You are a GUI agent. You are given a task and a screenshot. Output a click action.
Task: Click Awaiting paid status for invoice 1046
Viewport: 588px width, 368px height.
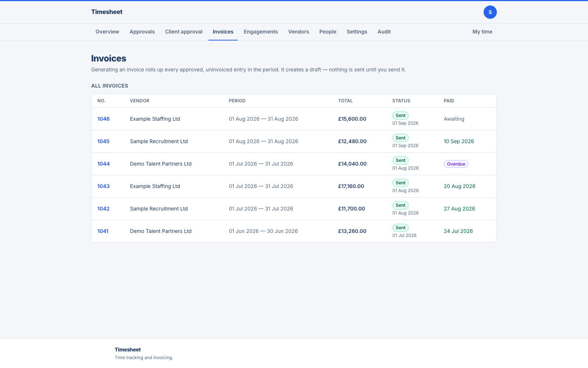(454, 119)
